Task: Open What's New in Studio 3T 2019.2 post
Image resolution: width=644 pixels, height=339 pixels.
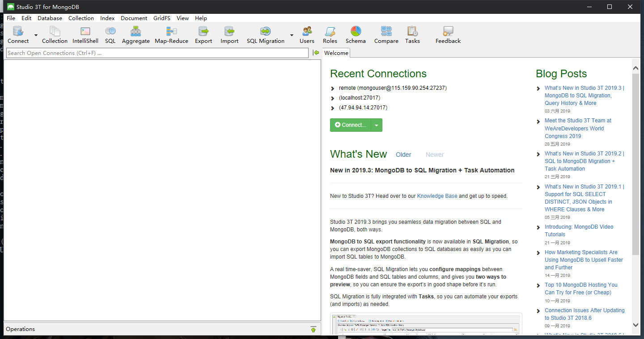Action: [584, 161]
